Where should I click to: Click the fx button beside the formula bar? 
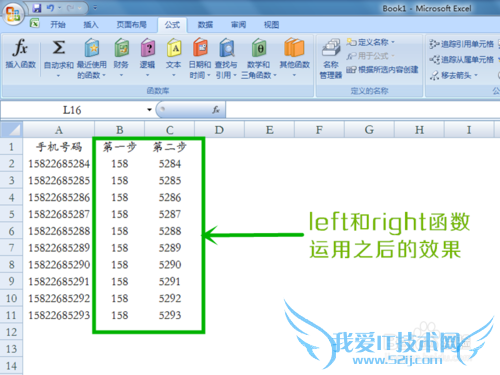tap(216, 110)
